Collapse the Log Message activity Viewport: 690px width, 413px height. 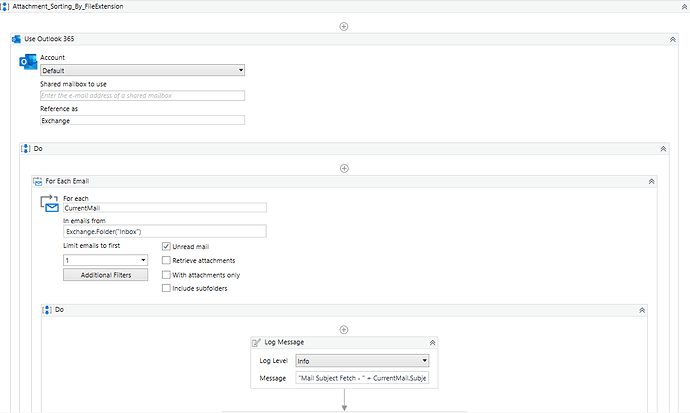click(433, 342)
